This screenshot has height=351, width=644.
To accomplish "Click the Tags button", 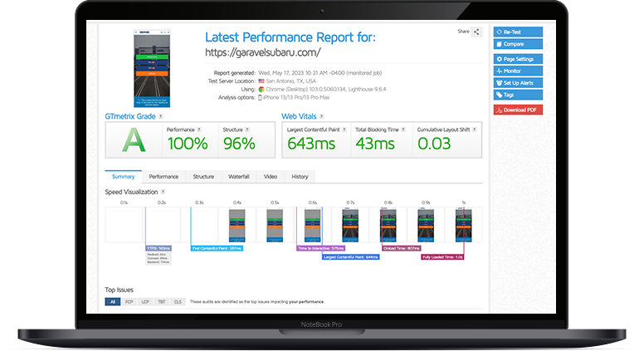I will 518,95.
